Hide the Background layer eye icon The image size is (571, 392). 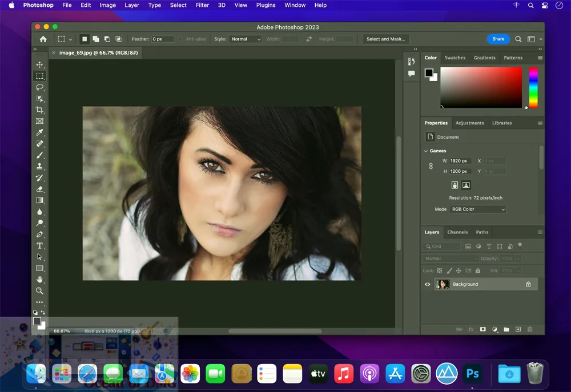click(427, 284)
